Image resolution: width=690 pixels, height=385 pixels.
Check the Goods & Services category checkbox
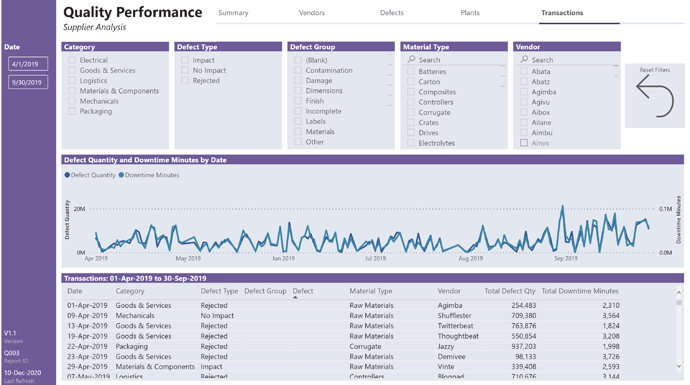72,70
